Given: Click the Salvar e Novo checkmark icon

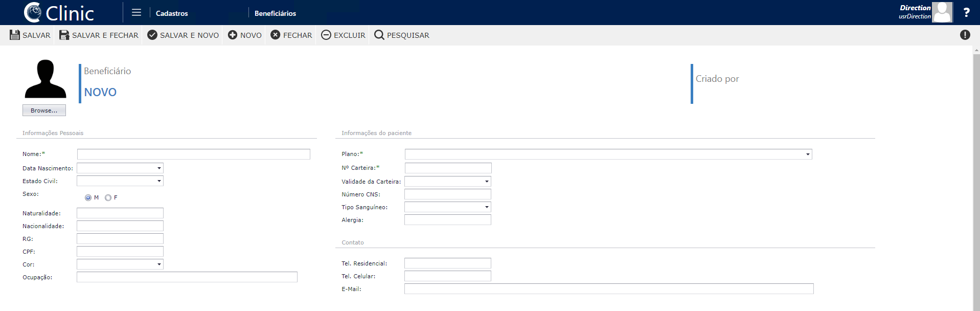Looking at the screenshot, I should coord(152,35).
